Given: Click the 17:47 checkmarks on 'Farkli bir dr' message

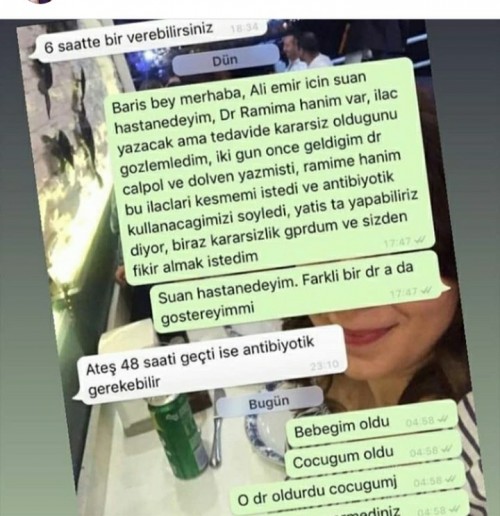Looking at the screenshot, I should 426,291.
